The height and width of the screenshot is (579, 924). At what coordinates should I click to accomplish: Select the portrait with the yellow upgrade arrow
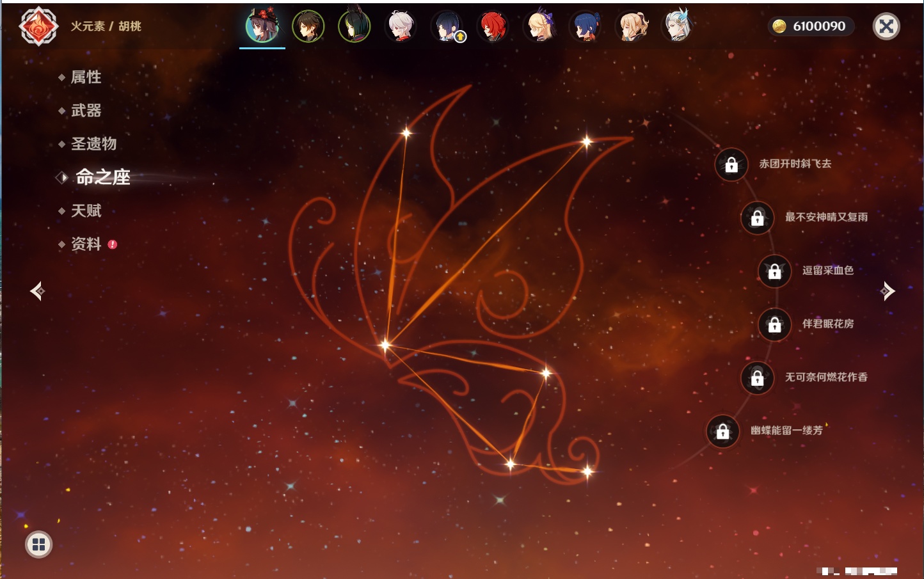coord(447,26)
